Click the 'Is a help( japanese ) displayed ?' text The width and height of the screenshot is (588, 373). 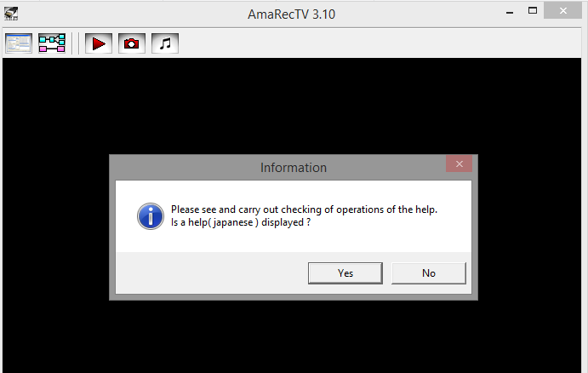pyautogui.click(x=240, y=223)
